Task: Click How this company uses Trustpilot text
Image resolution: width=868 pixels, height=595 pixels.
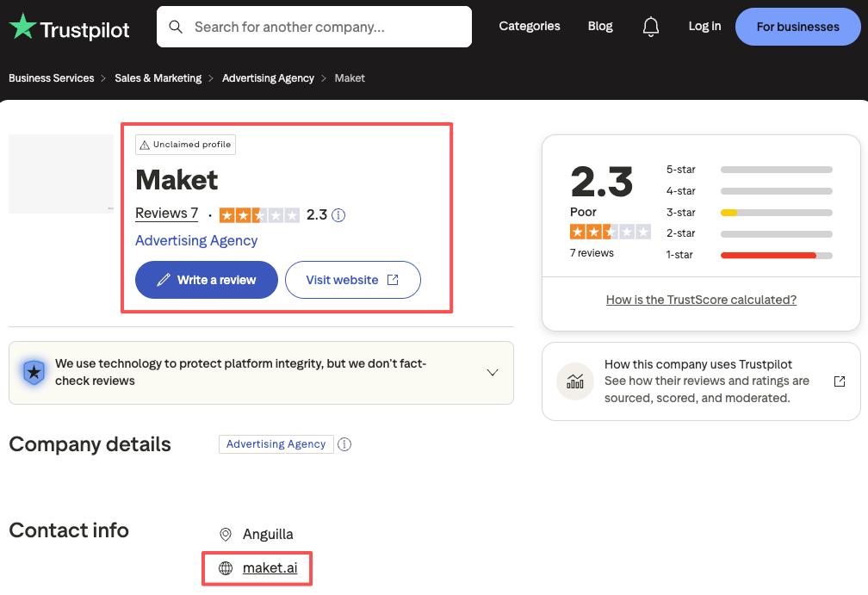Action: (x=698, y=364)
